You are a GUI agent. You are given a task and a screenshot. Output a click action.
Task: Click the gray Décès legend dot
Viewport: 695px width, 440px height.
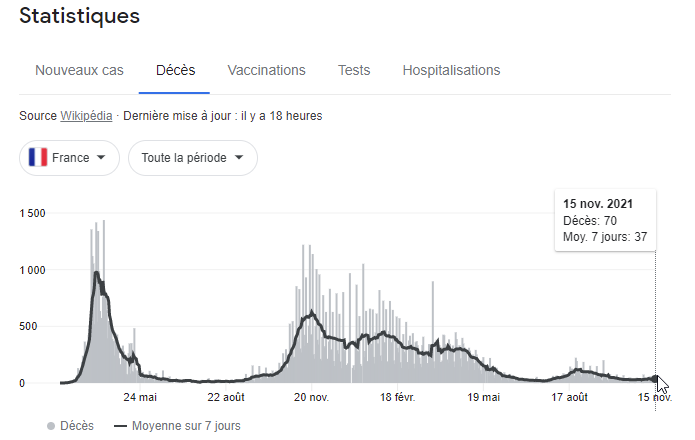51,426
